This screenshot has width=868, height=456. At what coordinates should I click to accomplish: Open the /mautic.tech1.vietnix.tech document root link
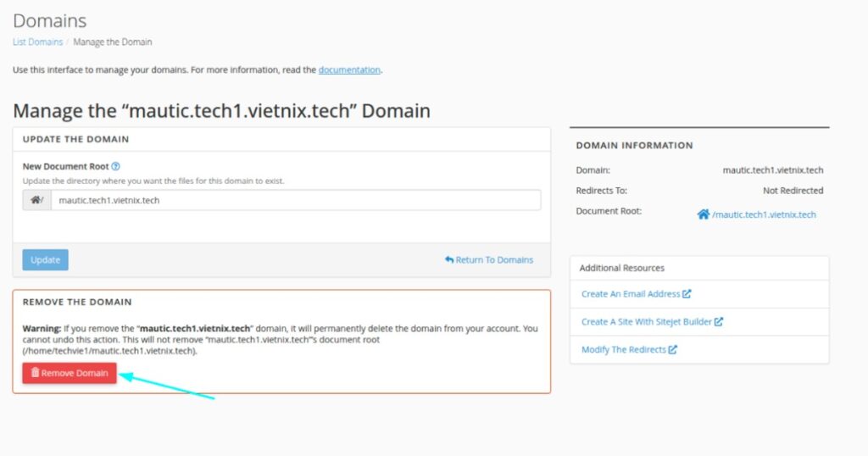[x=764, y=214]
